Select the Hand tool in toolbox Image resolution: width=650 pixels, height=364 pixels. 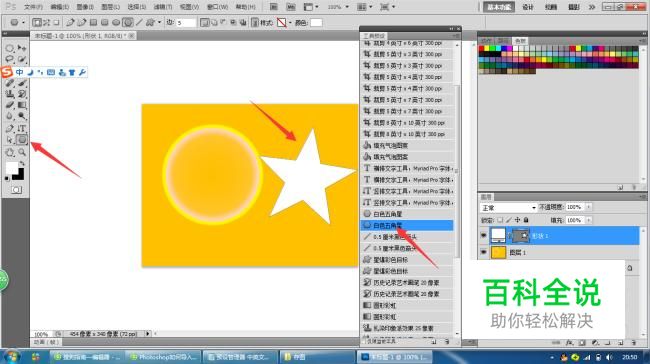(10, 152)
